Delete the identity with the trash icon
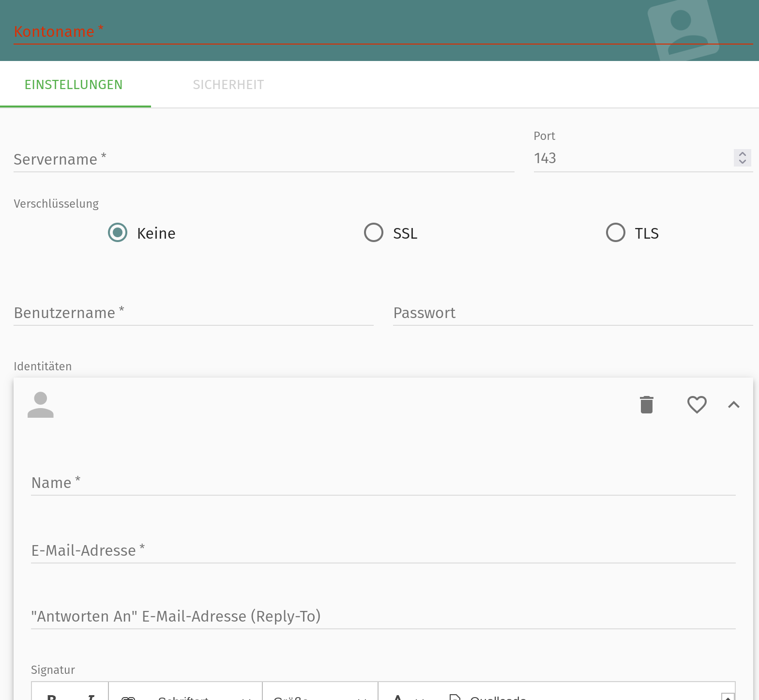759x700 pixels. point(647,405)
